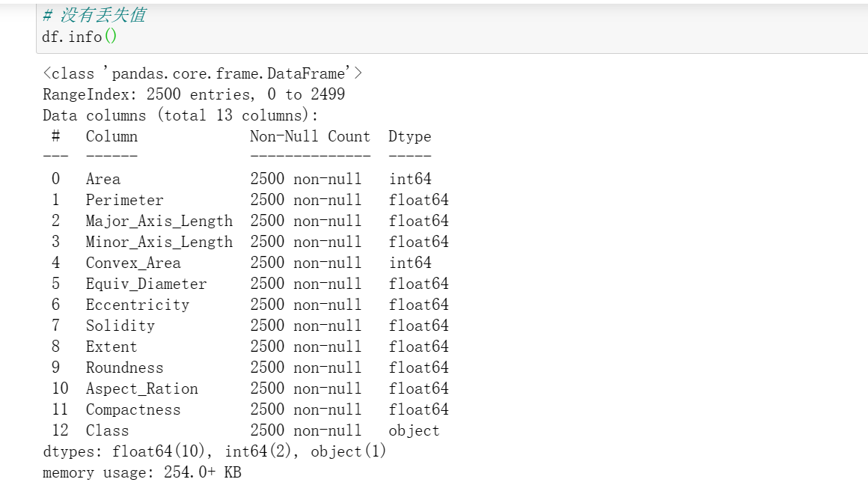
Task: Click the 'object' dtype of Class row
Action: pyautogui.click(x=414, y=430)
